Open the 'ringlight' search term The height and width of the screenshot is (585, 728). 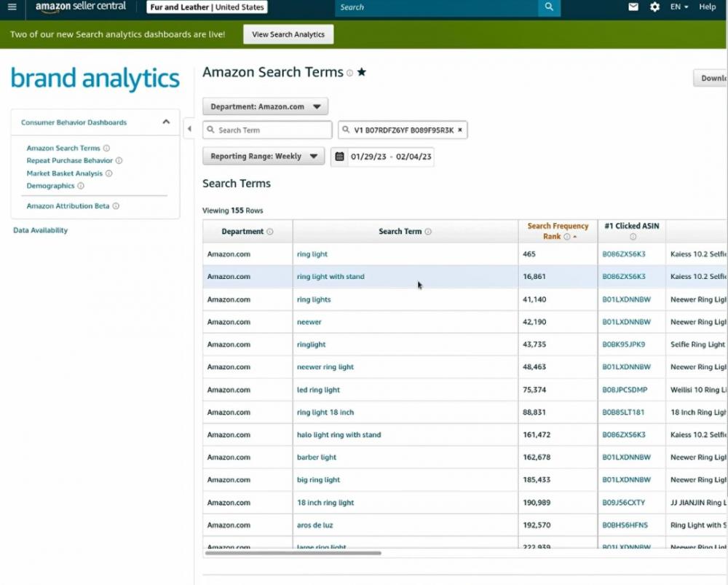pos(311,345)
